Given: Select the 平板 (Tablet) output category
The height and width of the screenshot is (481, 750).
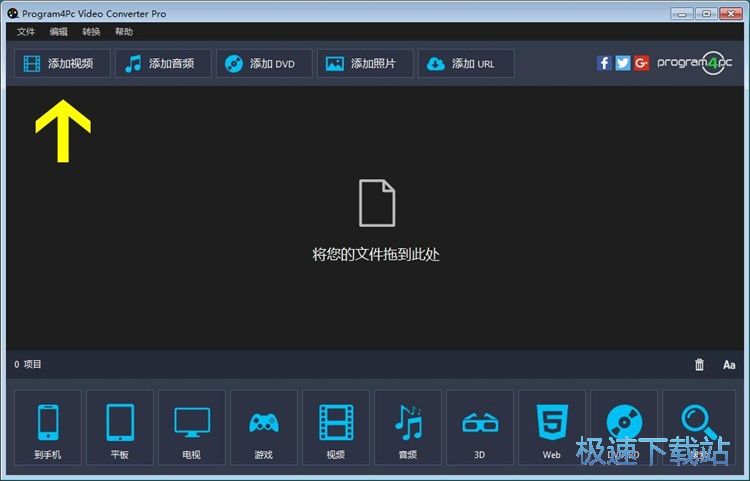Looking at the screenshot, I should tap(120, 427).
